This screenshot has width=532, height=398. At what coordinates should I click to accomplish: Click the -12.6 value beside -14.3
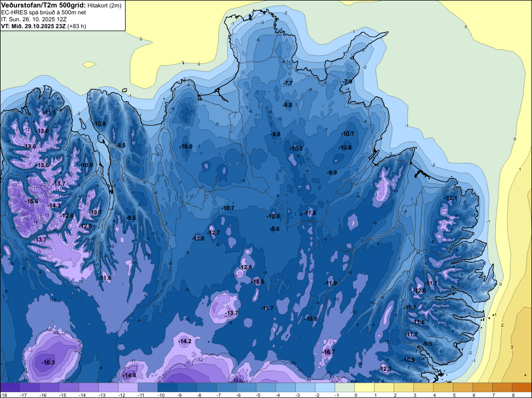tap(67, 216)
